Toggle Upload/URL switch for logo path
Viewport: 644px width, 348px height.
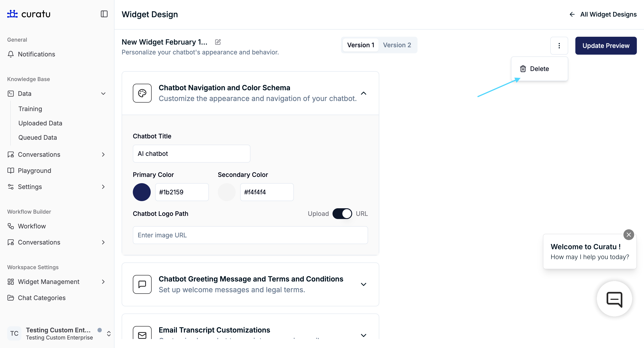click(x=342, y=214)
